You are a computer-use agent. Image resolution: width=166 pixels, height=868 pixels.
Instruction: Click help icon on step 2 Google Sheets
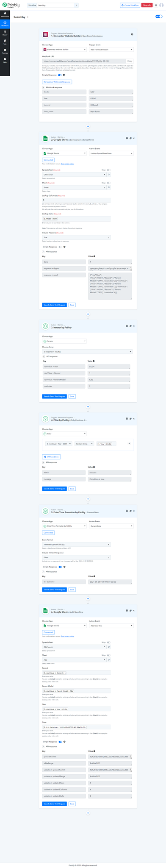(x=127, y=138)
